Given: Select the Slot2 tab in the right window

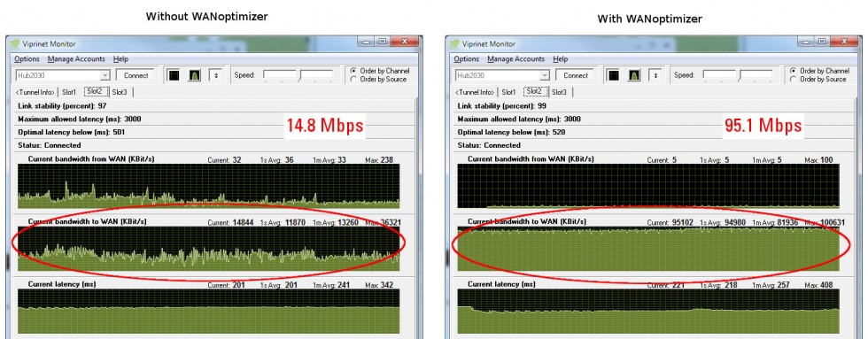Looking at the screenshot, I should [534, 91].
